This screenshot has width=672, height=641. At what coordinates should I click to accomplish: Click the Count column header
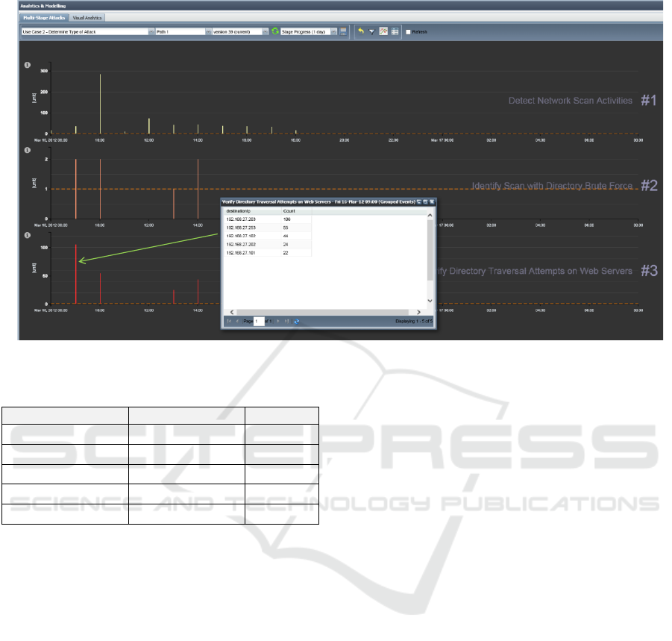(296, 211)
